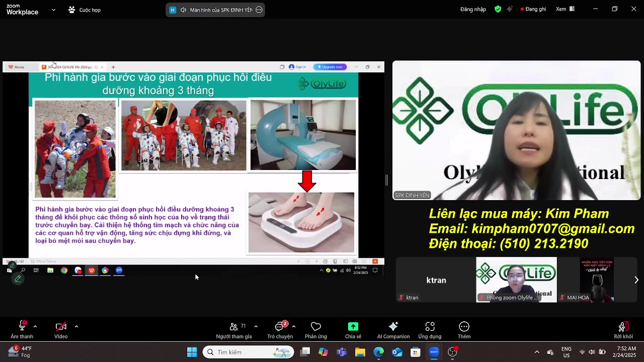
Task: Click Sign in in shared WPS window
Action: 297,67
